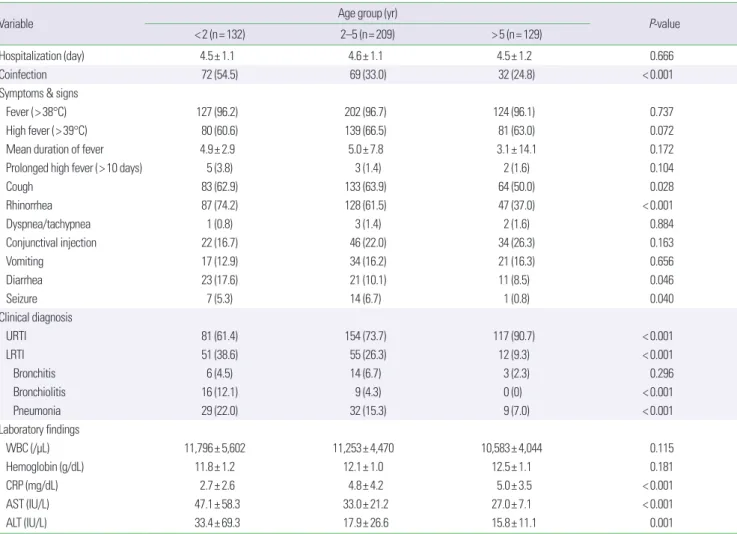Viewport: 737px width, 534px height.
Task: Click the Pneumonia row label
Action: [x=37, y=411]
